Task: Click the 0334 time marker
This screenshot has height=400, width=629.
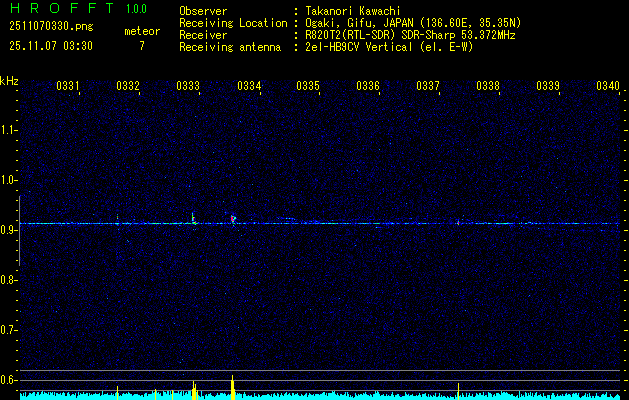Action: tap(248, 86)
